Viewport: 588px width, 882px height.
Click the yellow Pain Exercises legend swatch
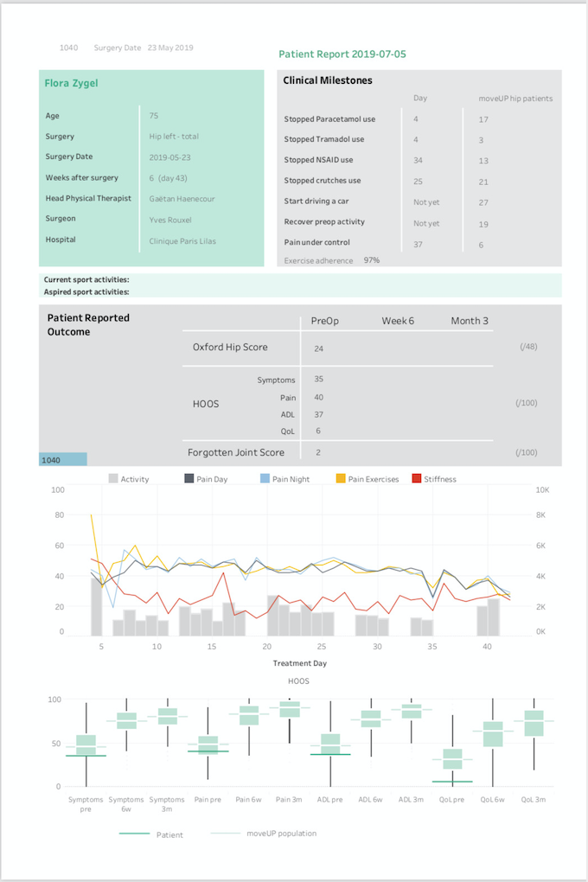pos(341,479)
